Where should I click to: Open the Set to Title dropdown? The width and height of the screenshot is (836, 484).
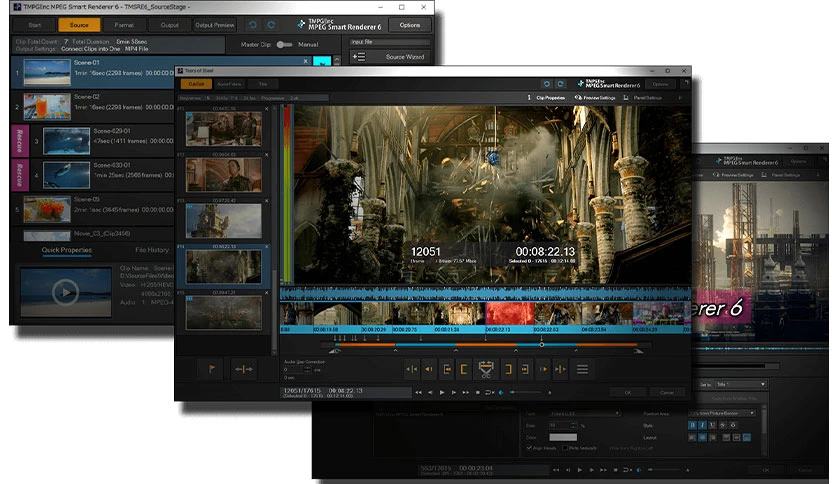click(741, 384)
